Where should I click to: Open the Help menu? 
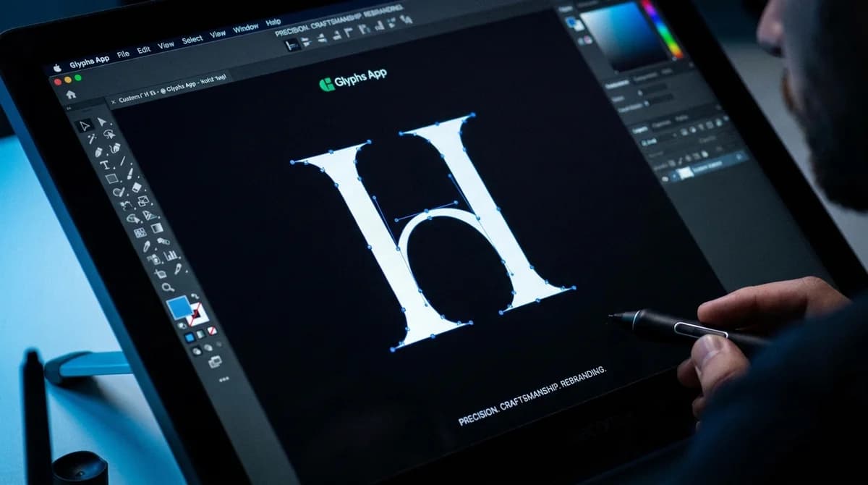pyautogui.click(x=273, y=22)
